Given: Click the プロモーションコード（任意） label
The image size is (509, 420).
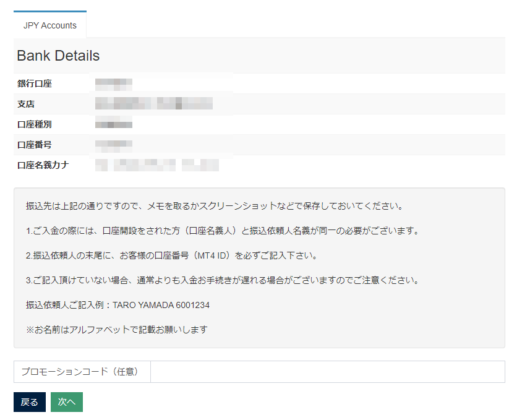Looking at the screenshot, I should coord(82,372).
